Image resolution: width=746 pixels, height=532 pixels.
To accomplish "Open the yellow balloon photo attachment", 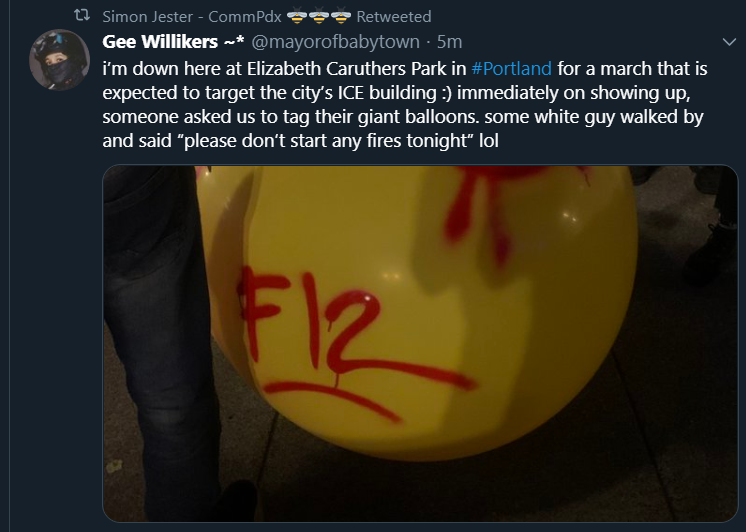I will pos(420,343).
